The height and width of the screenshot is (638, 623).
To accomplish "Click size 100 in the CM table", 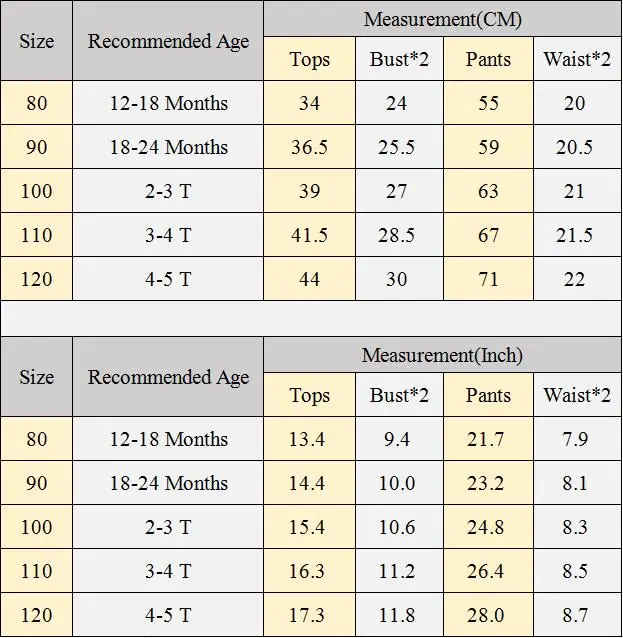I will tap(37, 191).
